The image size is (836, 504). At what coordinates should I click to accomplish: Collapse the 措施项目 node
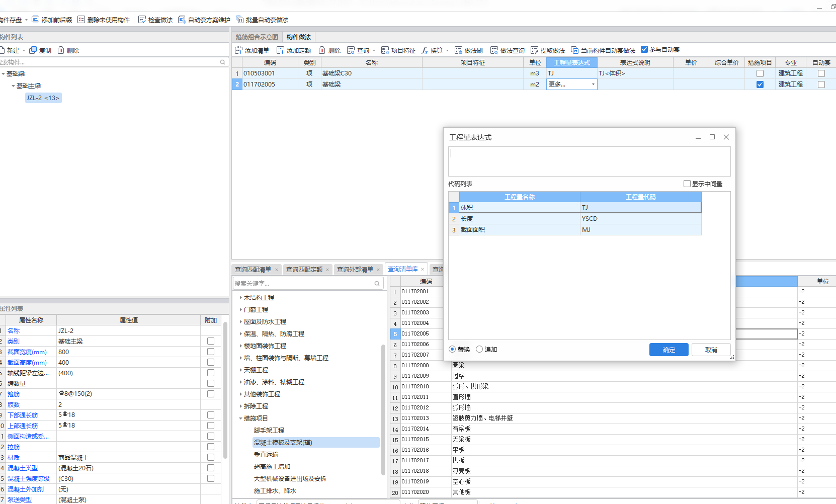240,418
